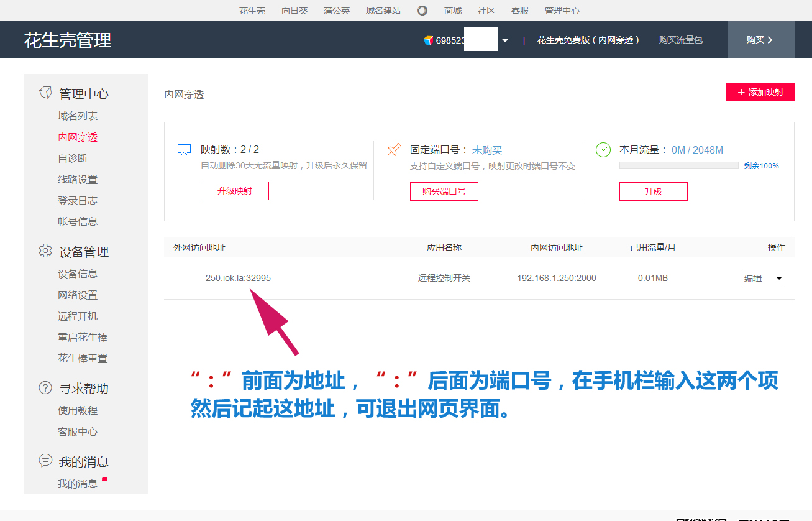Open the 编辑 dropdown for 远程控制开关
The height and width of the screenshot is (521, 812).
click(762, 279)
